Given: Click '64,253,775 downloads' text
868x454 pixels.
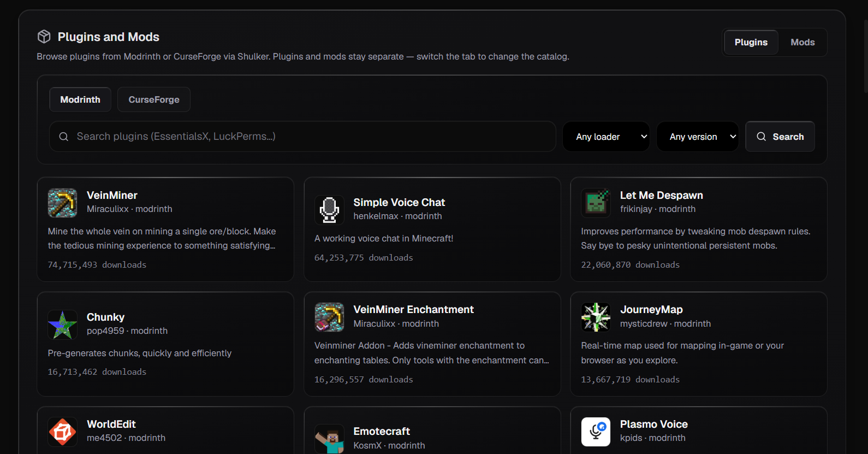Looking at the screenshot, I should (x=364, y=257).
